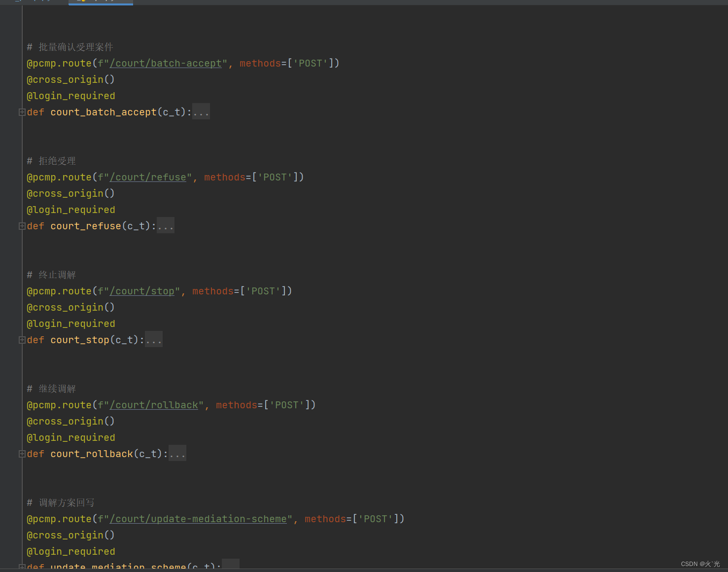The height and width of the screenshot is (572, 728).
Task: Click function name court_refuse
Action: pyautogui.click(x=86, y=226)
